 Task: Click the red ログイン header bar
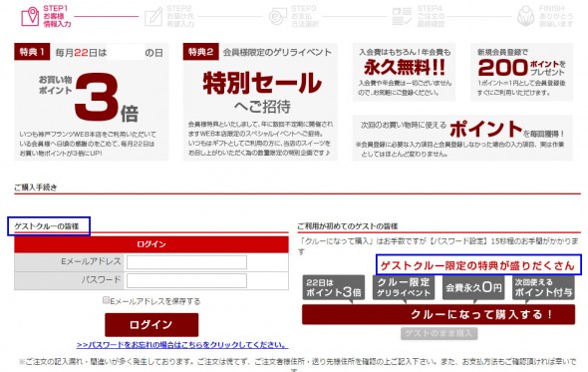point(151,244)
